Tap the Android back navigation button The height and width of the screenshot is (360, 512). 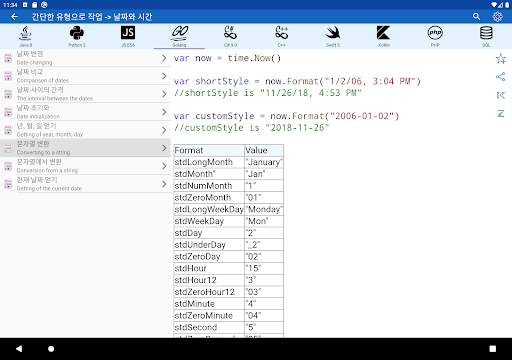click(19, 349)
